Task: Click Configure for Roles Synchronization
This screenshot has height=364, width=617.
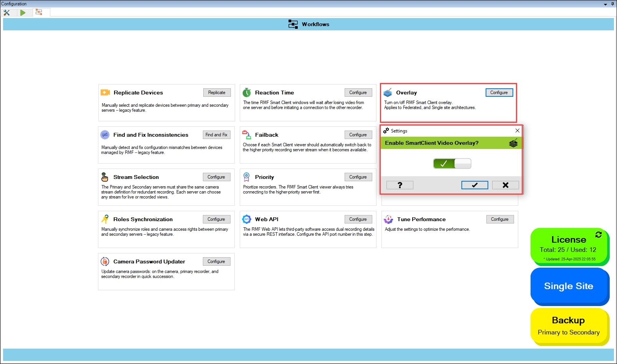Action: click(x=216, y=219)
